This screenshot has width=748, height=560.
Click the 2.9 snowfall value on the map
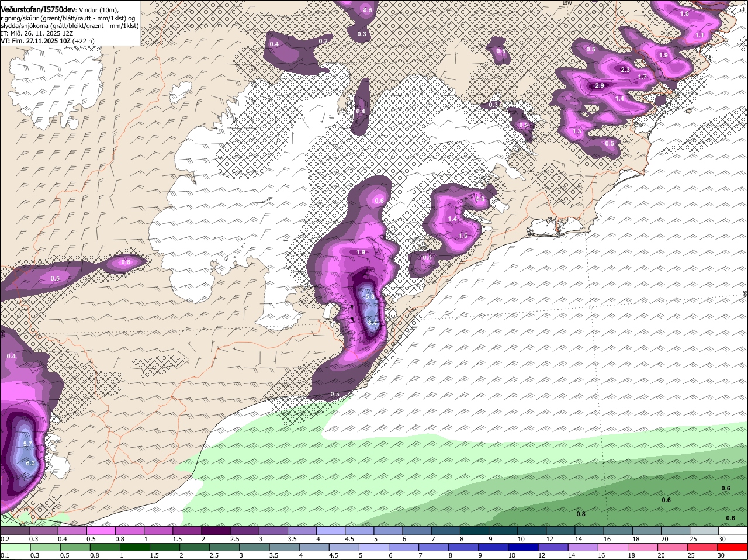tap(599, 86)
